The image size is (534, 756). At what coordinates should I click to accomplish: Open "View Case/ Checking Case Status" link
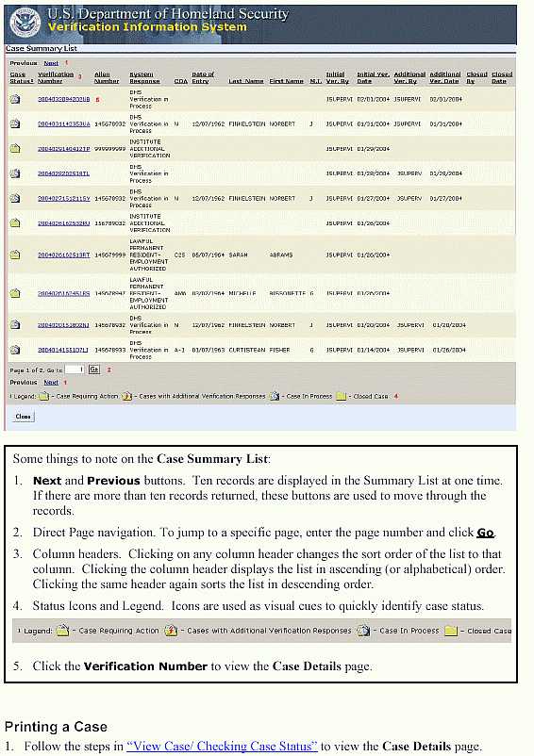click(222, 746)
